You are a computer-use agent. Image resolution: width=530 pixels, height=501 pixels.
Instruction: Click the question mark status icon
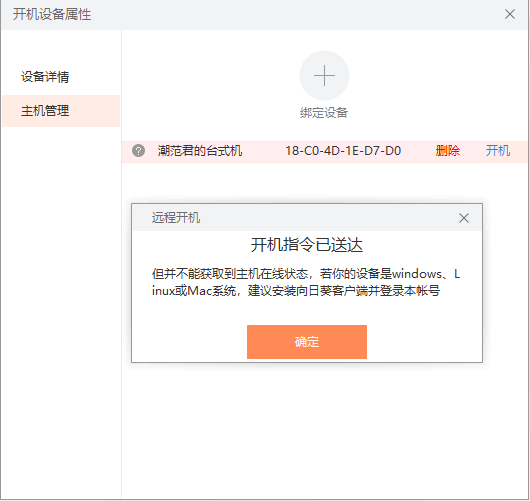point(139,151)
